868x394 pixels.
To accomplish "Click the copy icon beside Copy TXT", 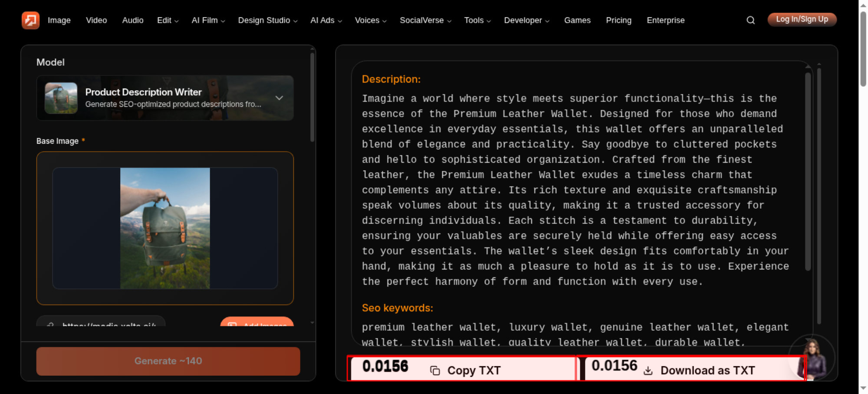I will click(435, 371).
